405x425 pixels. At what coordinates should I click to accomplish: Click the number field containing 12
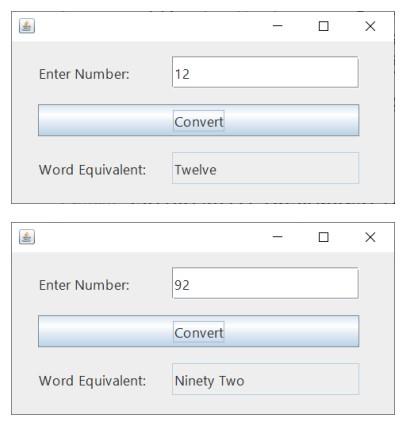point(265,72)
